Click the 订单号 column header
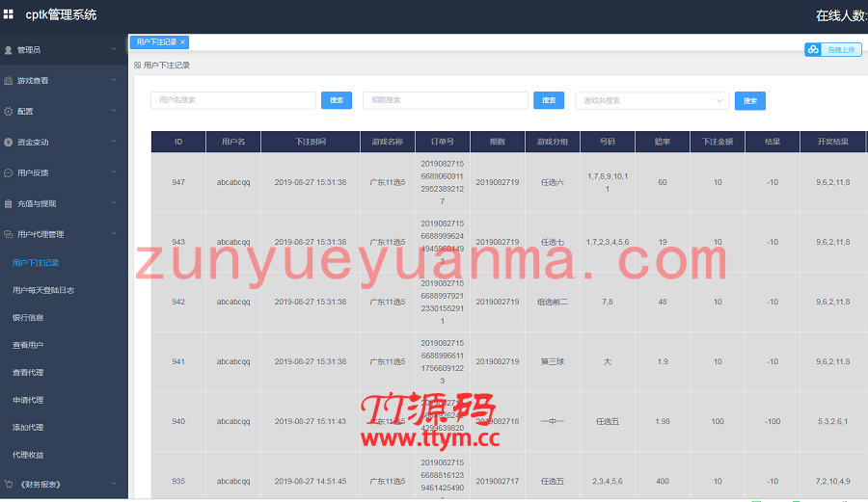 tap(443, 142)
